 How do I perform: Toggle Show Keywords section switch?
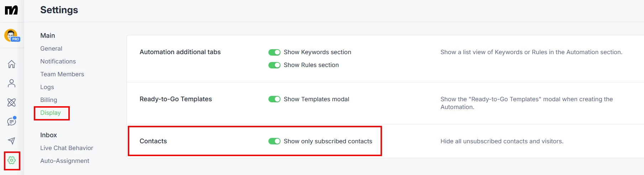click(x=274, y=52)
